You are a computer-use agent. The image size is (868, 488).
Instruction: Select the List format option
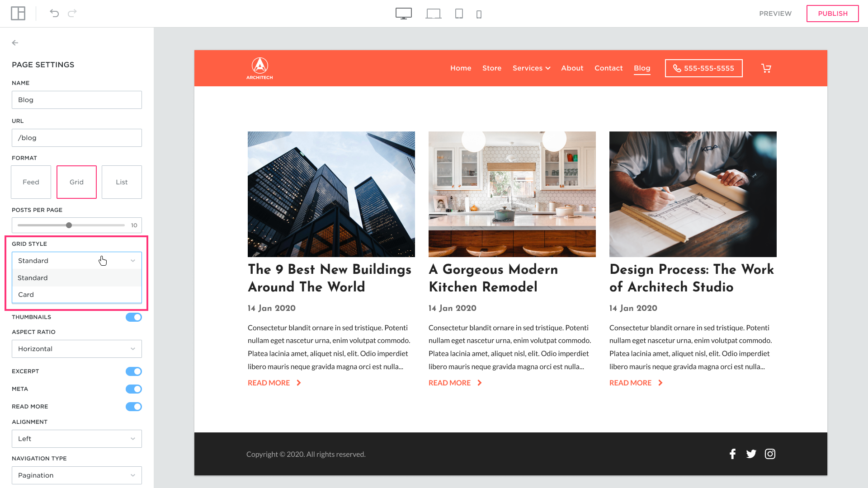(122, 182)
